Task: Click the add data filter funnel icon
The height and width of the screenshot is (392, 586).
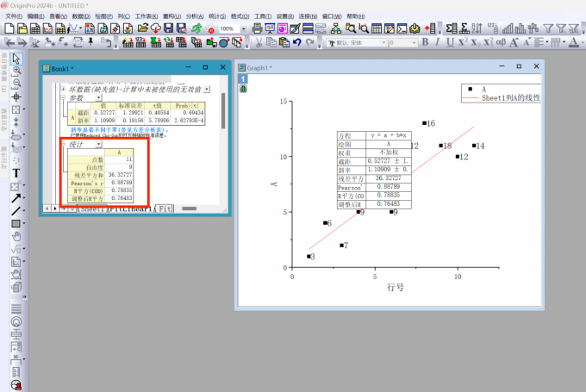Action: click(548, 28)
